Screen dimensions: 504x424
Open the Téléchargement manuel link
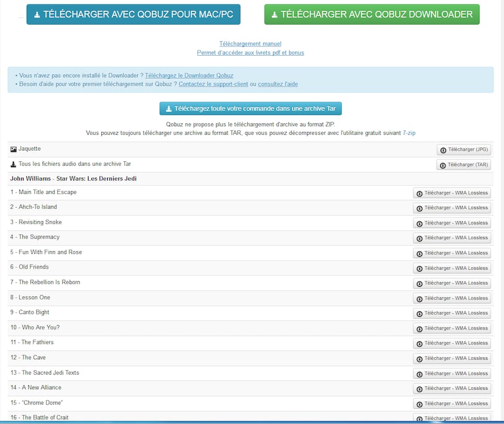point(250,44)
